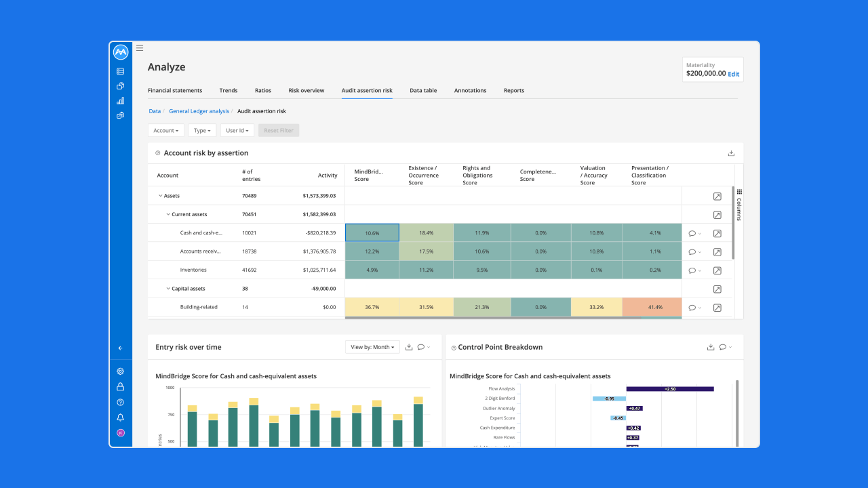Go to Data breadcrumb link
The height and width of the screenshot is (488, 868).
tap(155, 111)
